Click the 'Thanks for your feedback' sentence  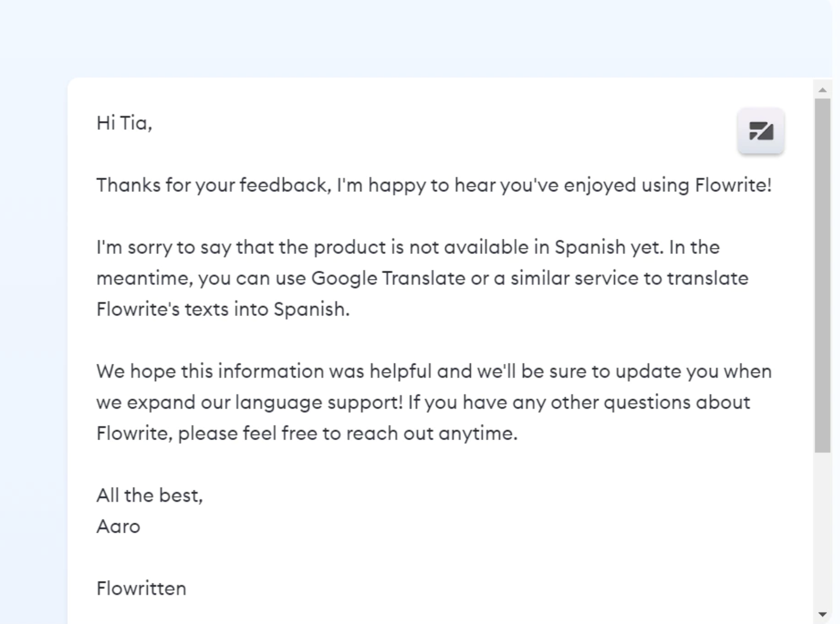point(434,185)
